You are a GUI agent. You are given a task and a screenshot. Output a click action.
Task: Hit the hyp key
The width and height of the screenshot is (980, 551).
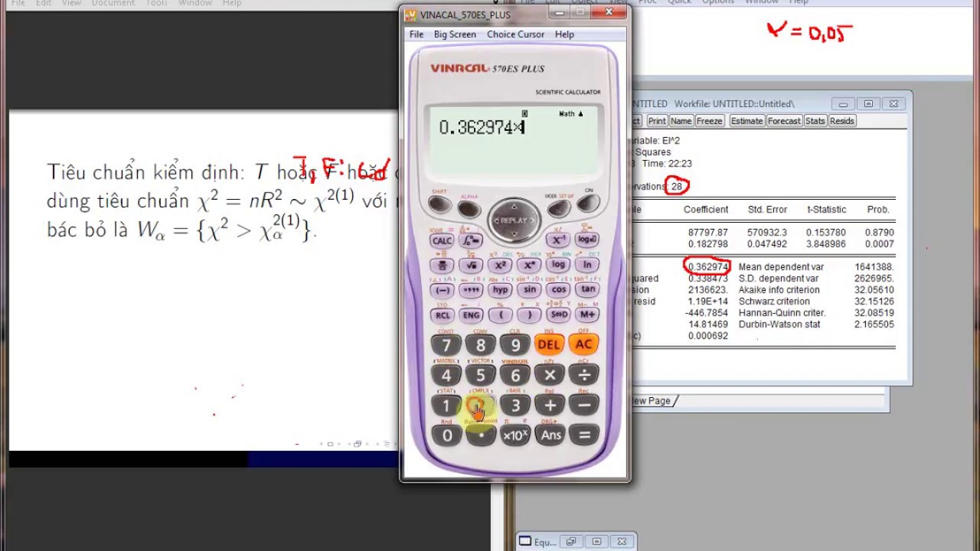pyautogui.click(x=500, y=290)
